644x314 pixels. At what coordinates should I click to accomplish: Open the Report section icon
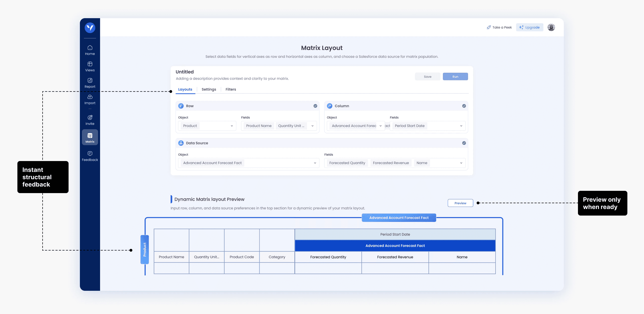(x=90, y=81)
